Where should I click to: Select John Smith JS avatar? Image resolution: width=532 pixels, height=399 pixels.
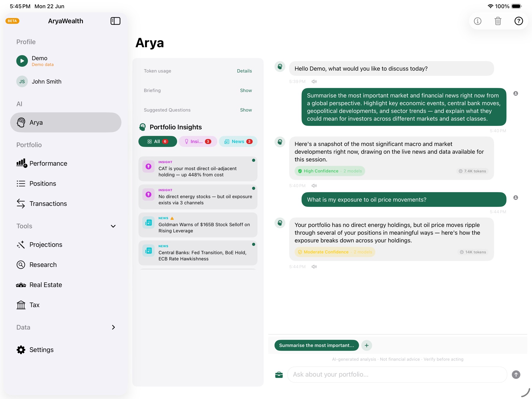coord(22,82)
